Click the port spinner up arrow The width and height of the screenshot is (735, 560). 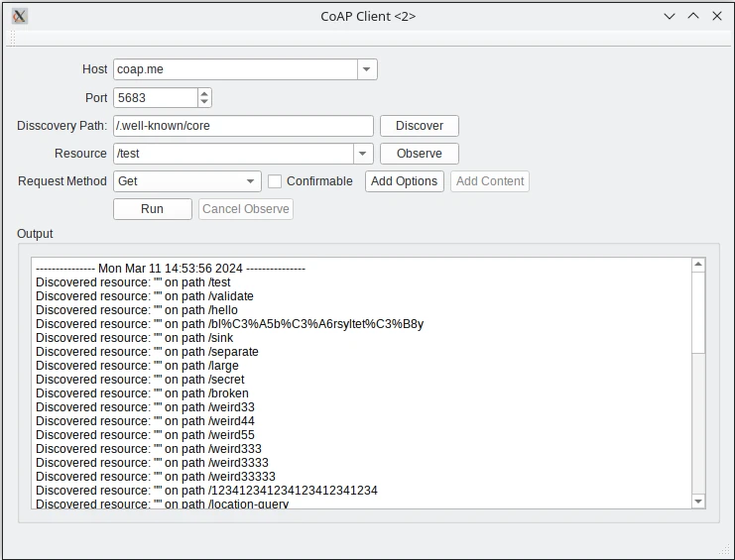204,93
